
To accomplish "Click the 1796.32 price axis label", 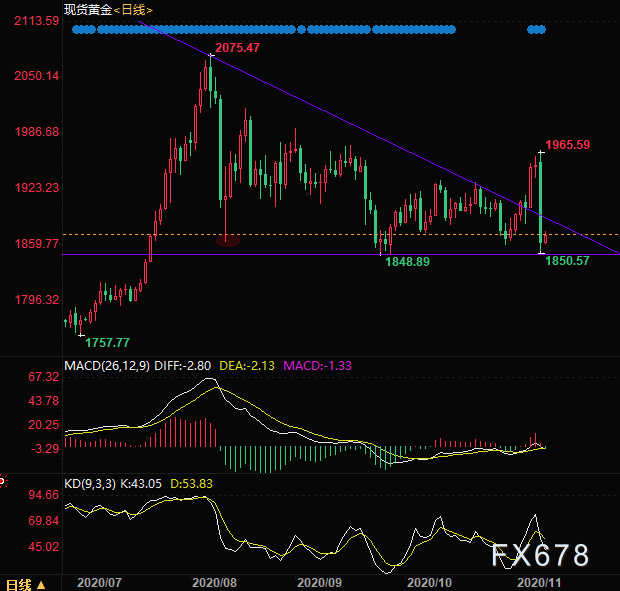I will (36, 300).
